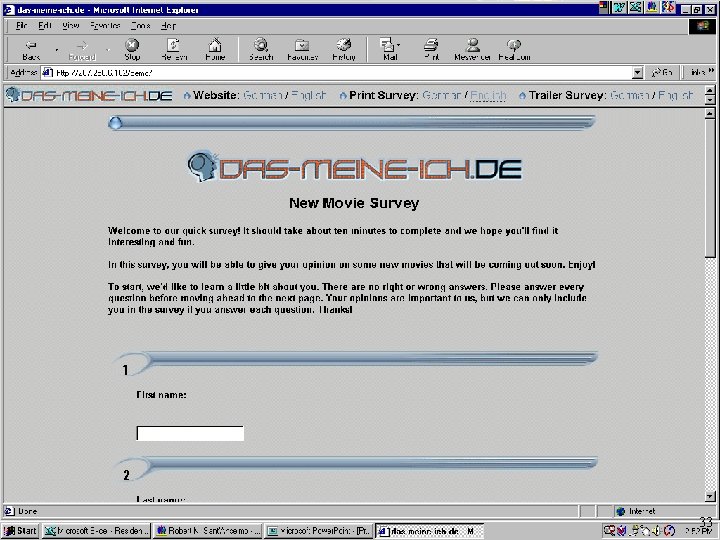This screenshot has height=540, width=720.
Task: Open the Print Survey English link
Action: tap(488, 96)
